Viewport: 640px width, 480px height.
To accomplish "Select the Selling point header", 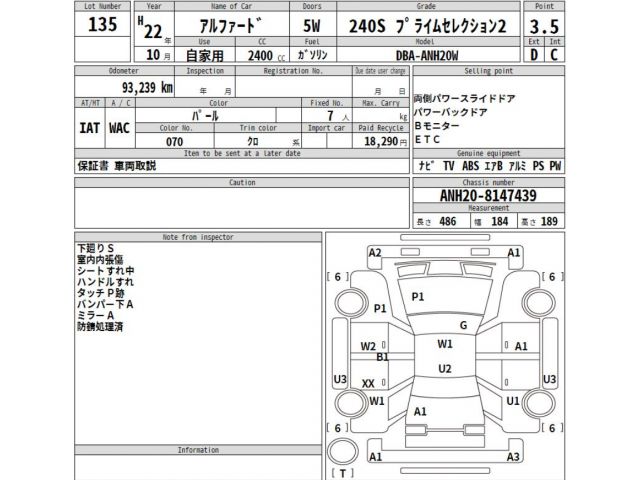I will 489,71.
